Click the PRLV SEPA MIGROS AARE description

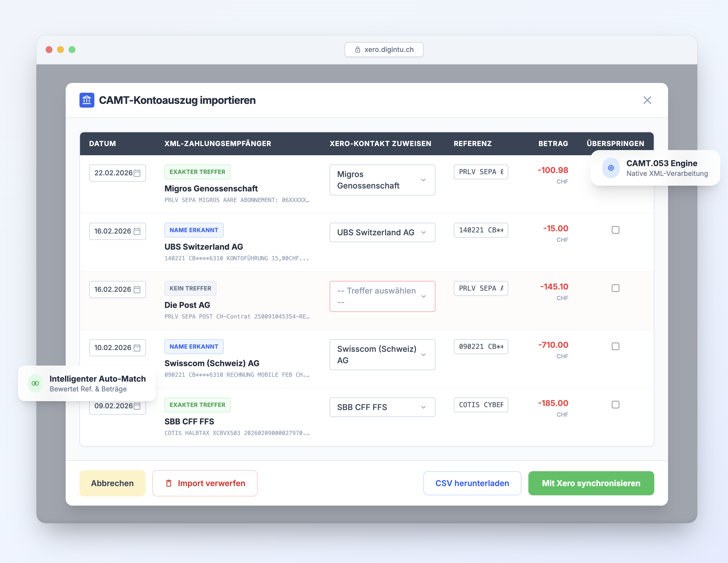(x=237, y=200)
